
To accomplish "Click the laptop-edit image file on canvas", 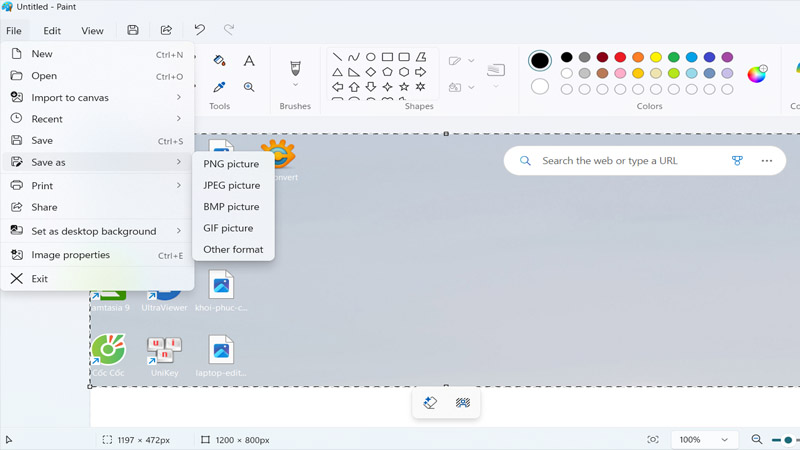I will [221, 356].
